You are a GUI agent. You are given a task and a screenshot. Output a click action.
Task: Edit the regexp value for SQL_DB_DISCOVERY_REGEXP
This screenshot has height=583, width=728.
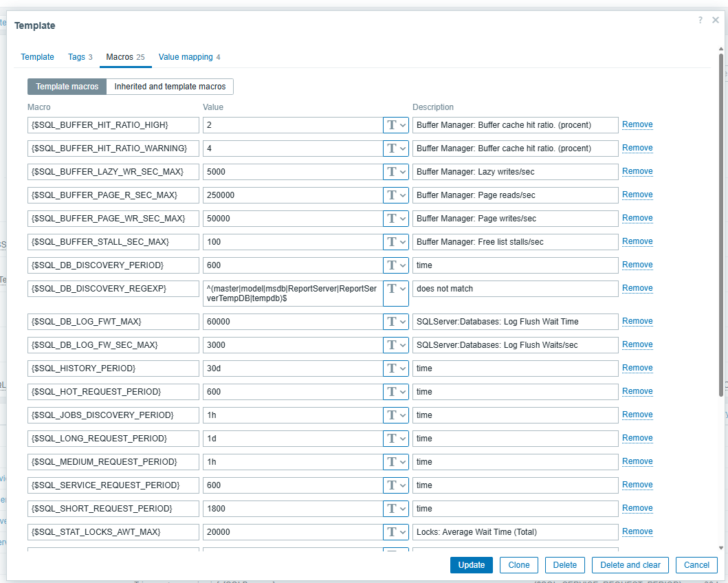pyautogui.click(x=293, y=294)
